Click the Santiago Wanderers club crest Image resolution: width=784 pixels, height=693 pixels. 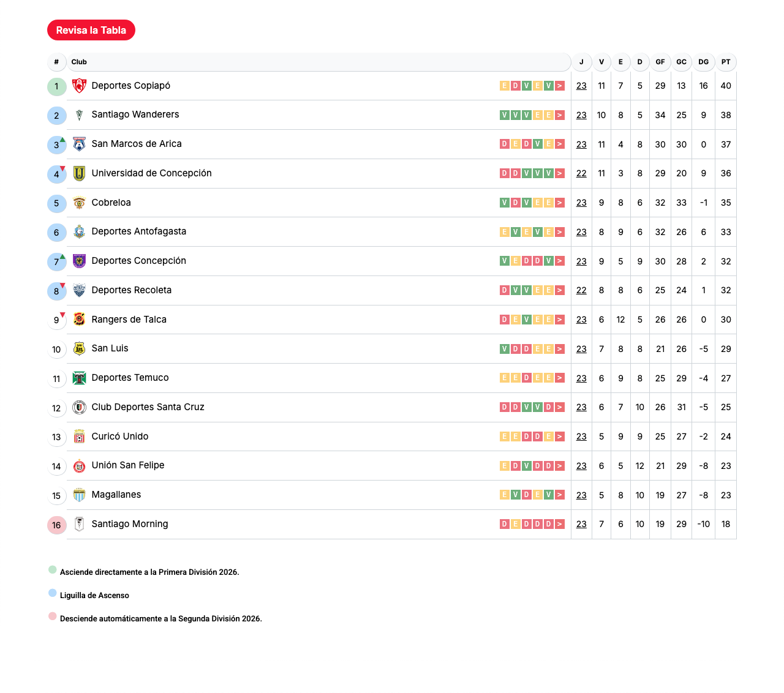pos(79,115)
